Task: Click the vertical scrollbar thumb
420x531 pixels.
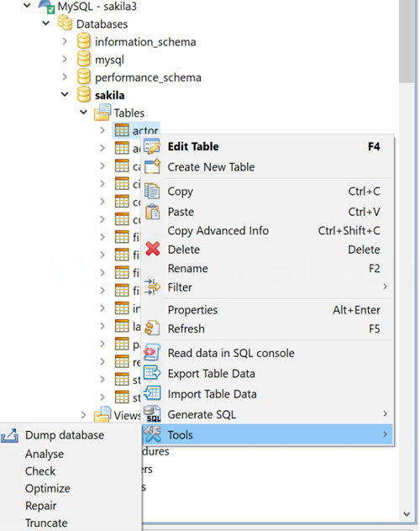Action: [406, 40]
